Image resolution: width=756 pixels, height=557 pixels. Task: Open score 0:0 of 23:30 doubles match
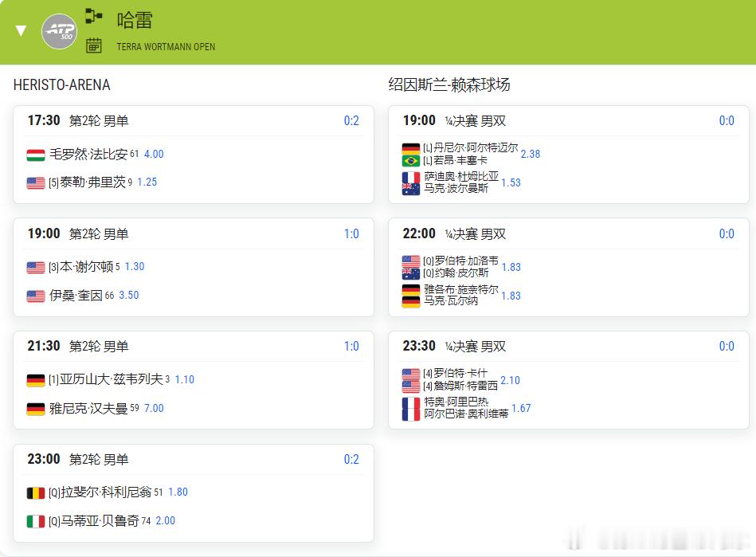click(727, 347)
